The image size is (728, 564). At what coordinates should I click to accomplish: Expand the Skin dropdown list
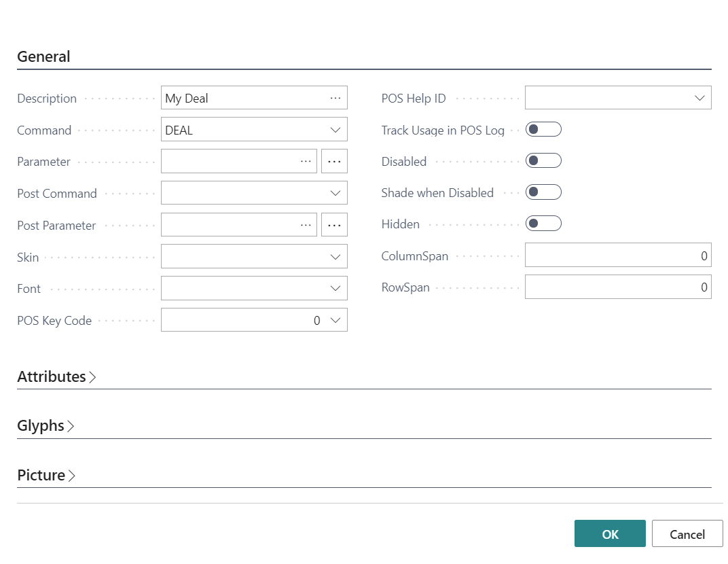coord(335,257)
